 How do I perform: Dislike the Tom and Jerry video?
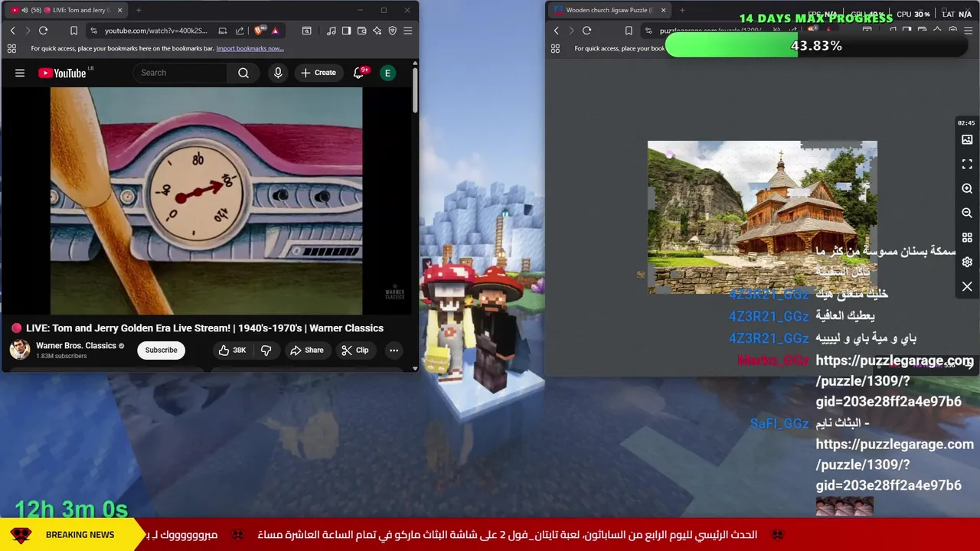tap(266, 350)
